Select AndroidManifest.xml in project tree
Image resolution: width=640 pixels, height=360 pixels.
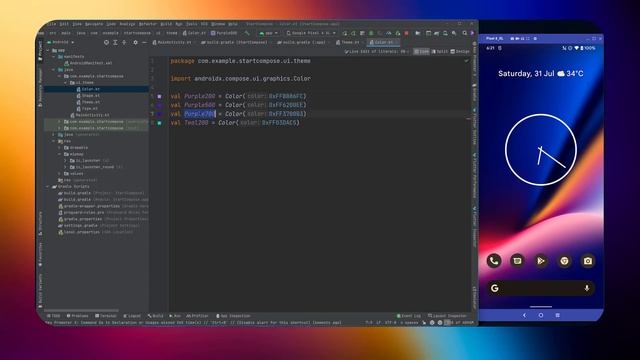click(88, 63)
